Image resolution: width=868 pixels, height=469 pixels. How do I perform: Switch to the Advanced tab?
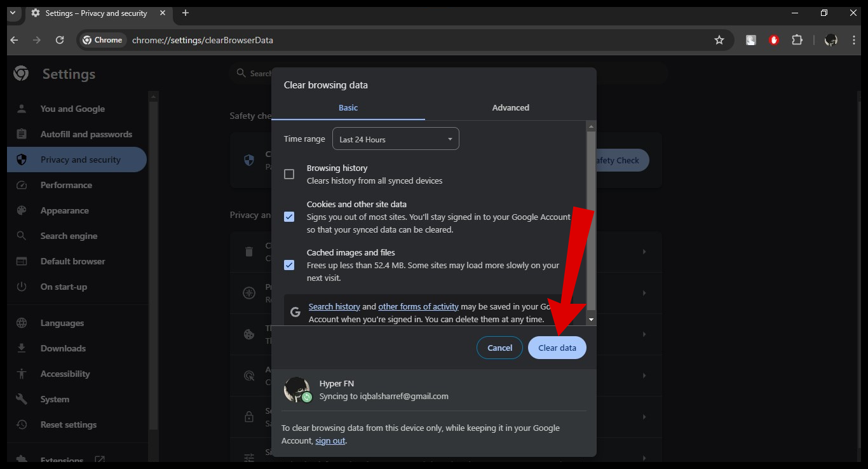click(x=511, y=107)
